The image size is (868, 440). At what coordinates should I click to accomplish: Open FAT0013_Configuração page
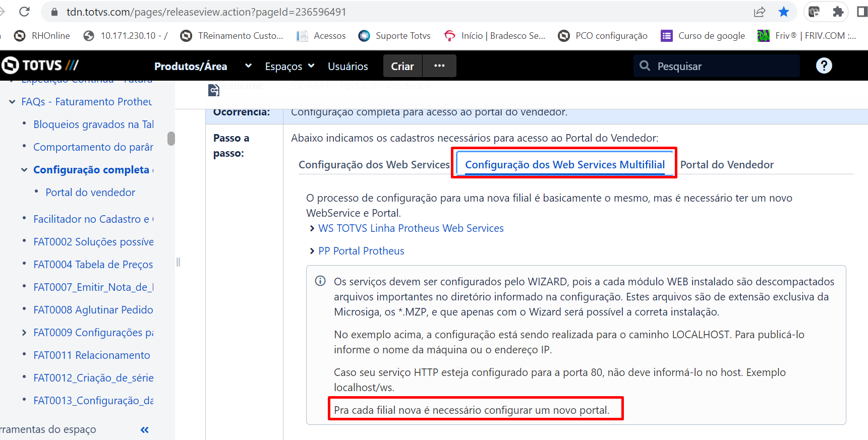click(x=93, y=401)
